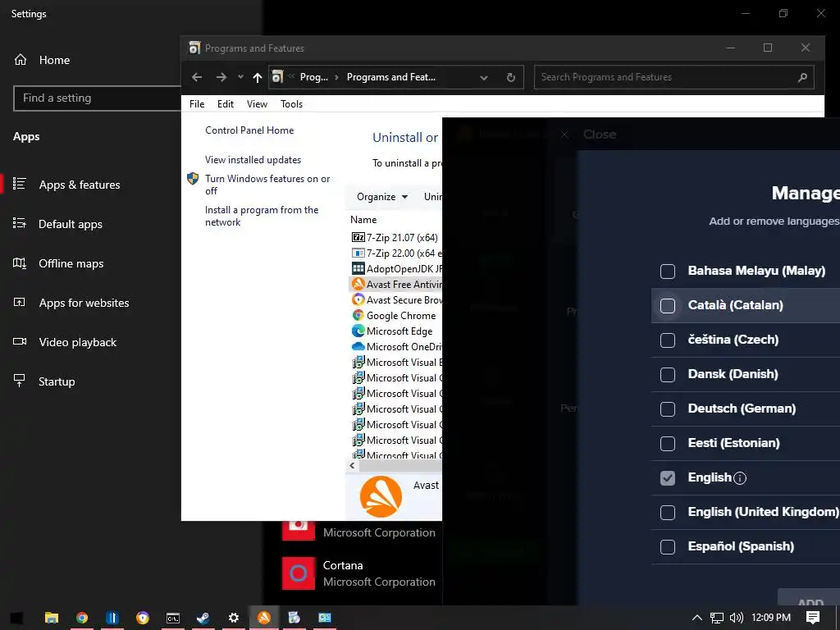Check the Eesti (Estonian) language
Viewport: 840px width, 630px height.
[668, 444]
